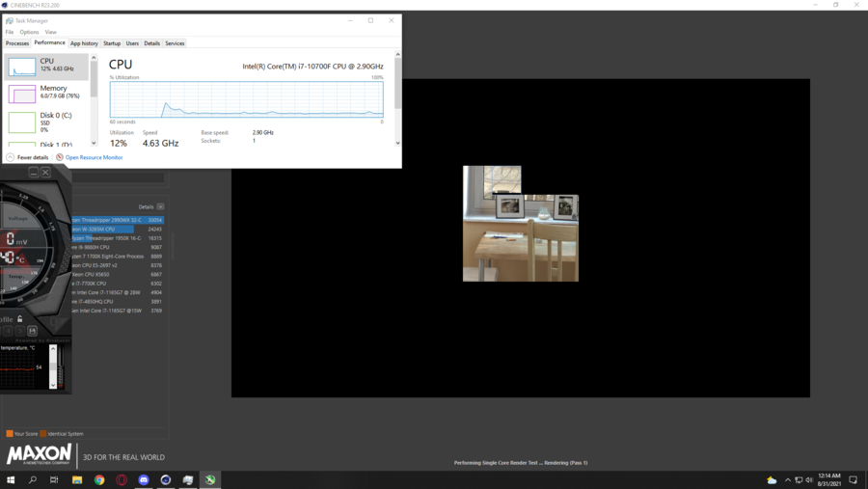Open the notification action center
The height and width of the screenshot is (489, 868).
coord(854,480)
